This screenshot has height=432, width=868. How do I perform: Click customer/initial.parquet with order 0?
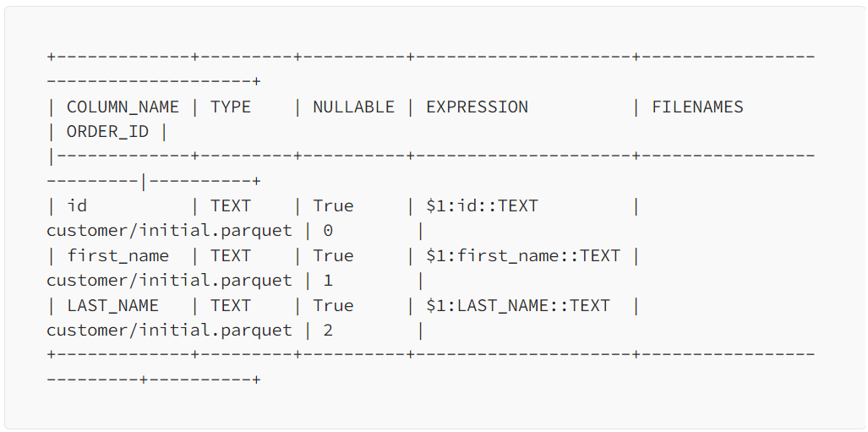coord(169,231)
